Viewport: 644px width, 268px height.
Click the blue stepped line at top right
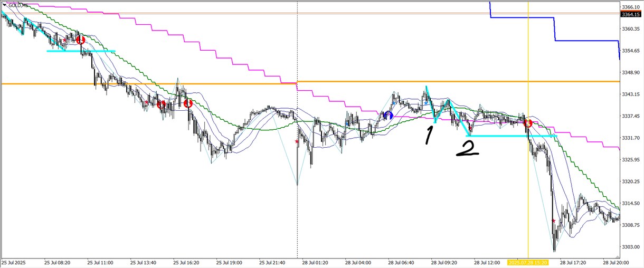[x=554, y=29]
